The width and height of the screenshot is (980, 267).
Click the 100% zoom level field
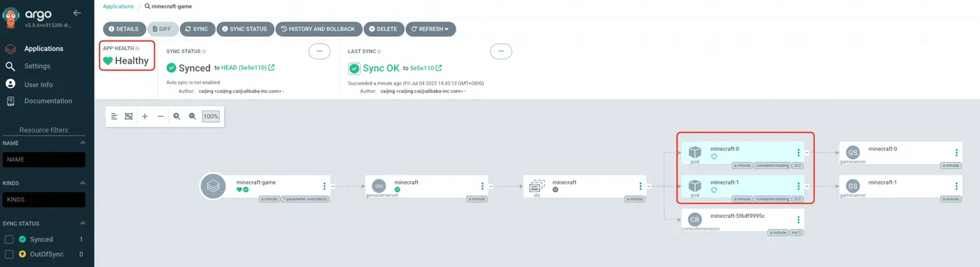tap(211, 116)
